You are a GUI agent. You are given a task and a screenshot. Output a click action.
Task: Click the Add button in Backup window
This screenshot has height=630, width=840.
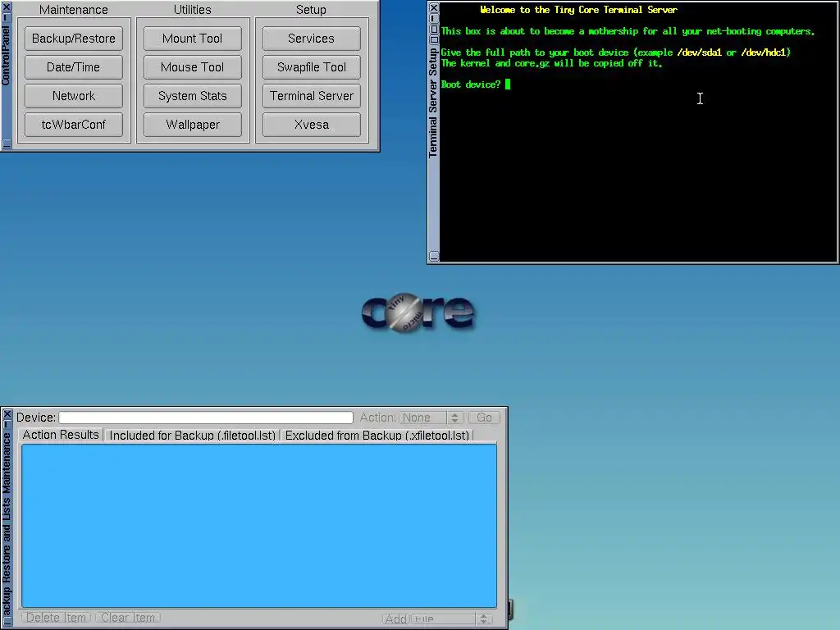(396, 619)
